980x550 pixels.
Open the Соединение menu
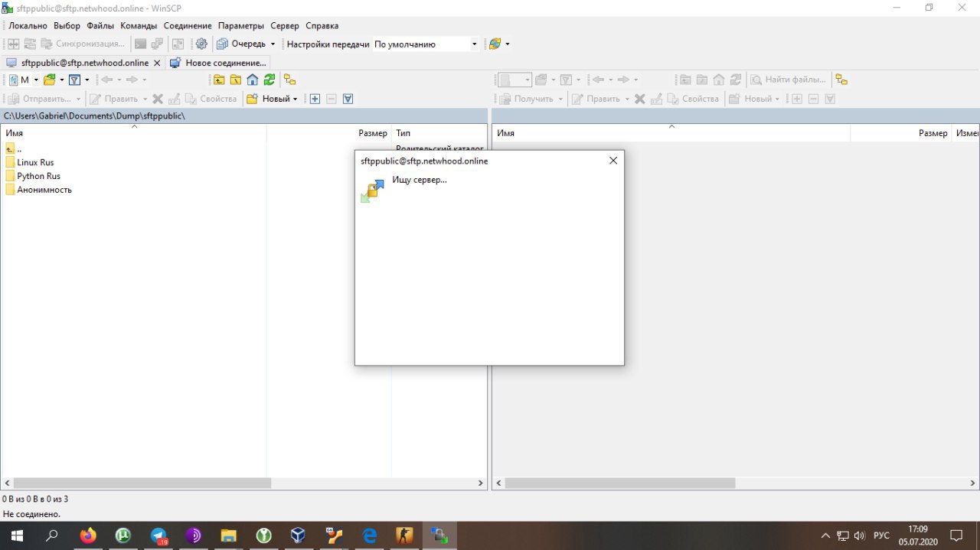[x=188, y=25]
